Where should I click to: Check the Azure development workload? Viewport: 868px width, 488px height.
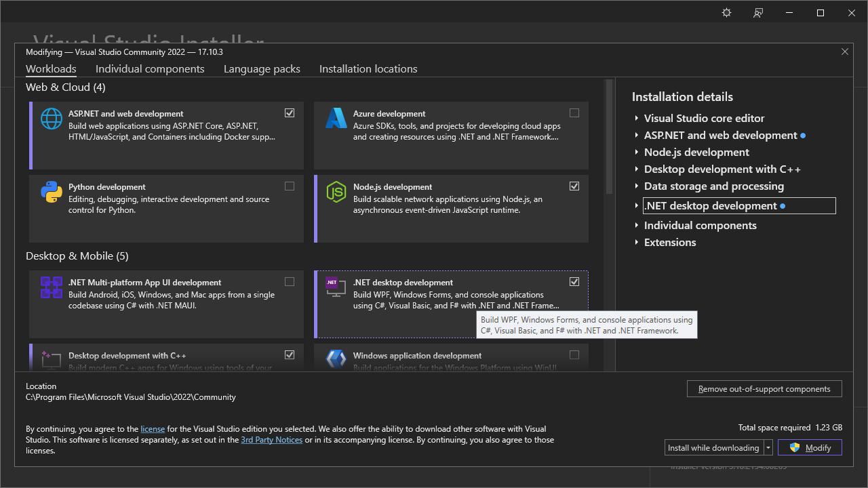(574, 113)
